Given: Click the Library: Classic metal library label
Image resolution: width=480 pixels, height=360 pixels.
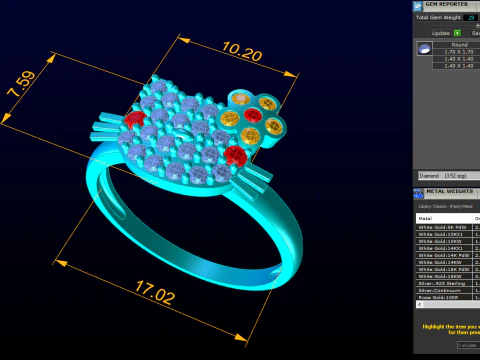Looking at the screenshot, I should [445, 206].
